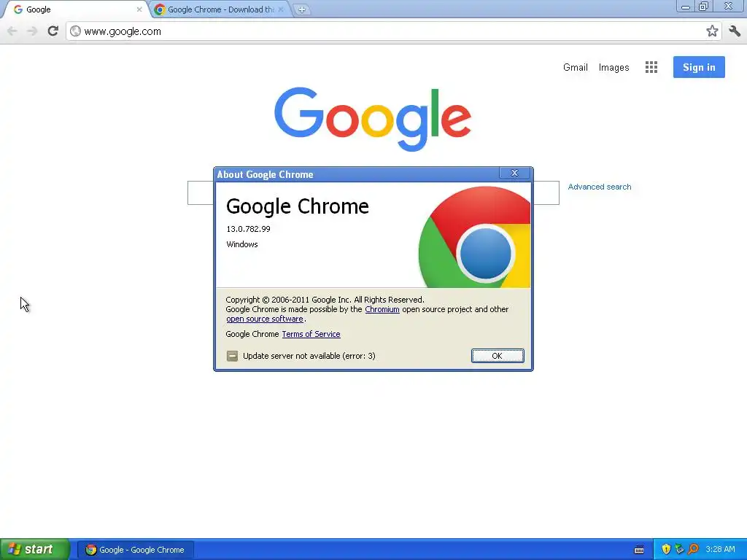747x560 pixels.
Task: Switch to the Google tab
Action: (x=76, y=9)
